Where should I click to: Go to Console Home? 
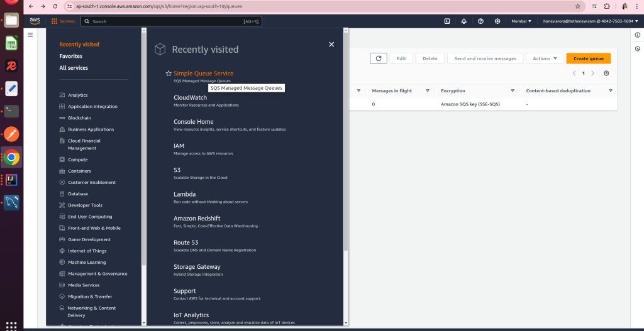point(194,122)
